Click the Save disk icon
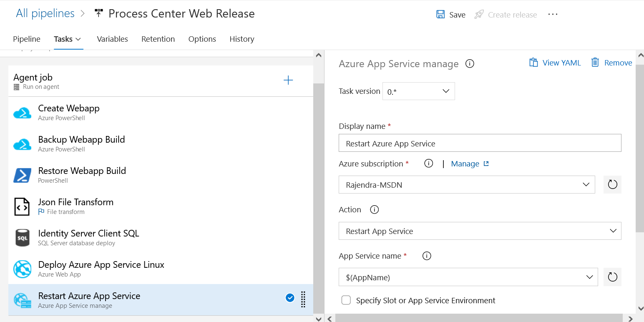This screenshot has width=644, height=322. 440,15
